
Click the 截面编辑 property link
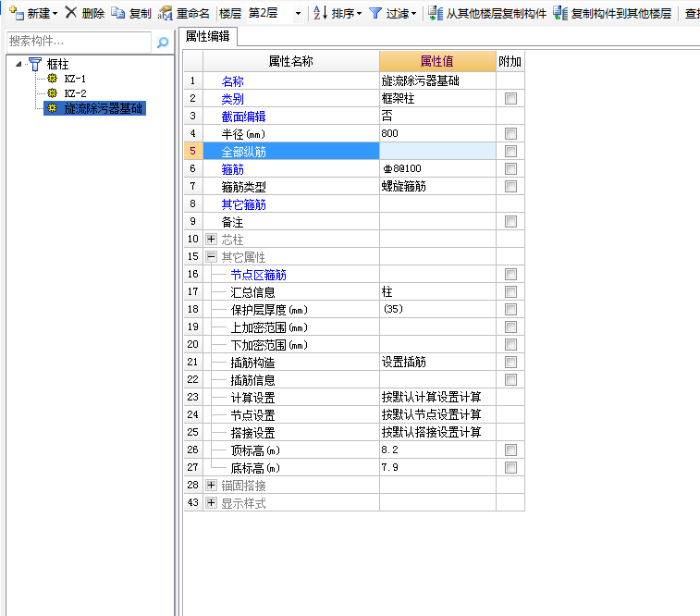[x=244, y=117]
